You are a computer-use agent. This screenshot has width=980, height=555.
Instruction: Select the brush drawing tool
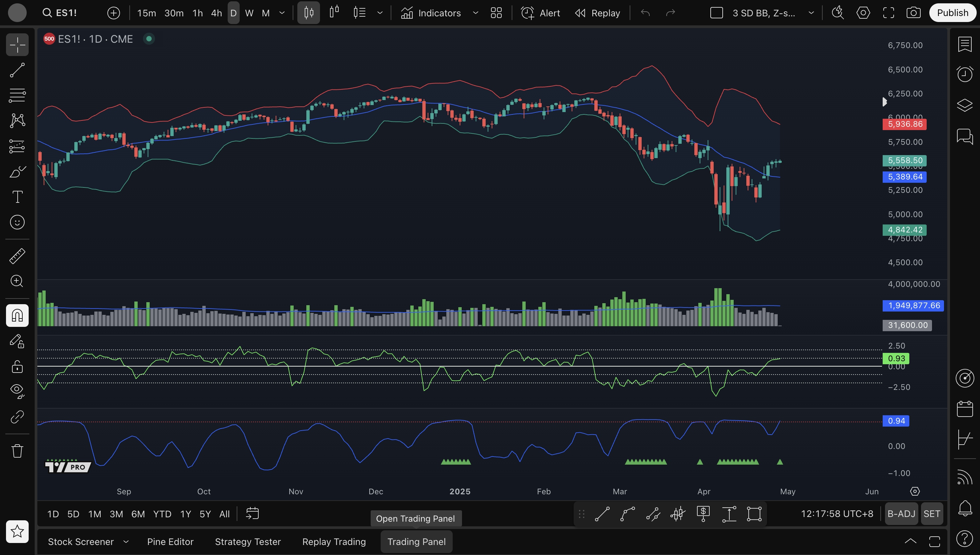tap(17, 171)
